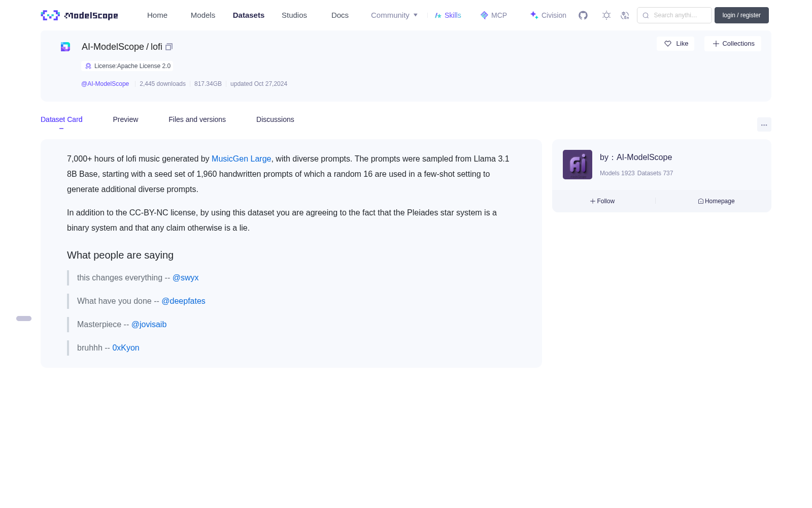Open the Civision navigation link
The width and height of the screenshot is (812, 508).
pos(548,15)
